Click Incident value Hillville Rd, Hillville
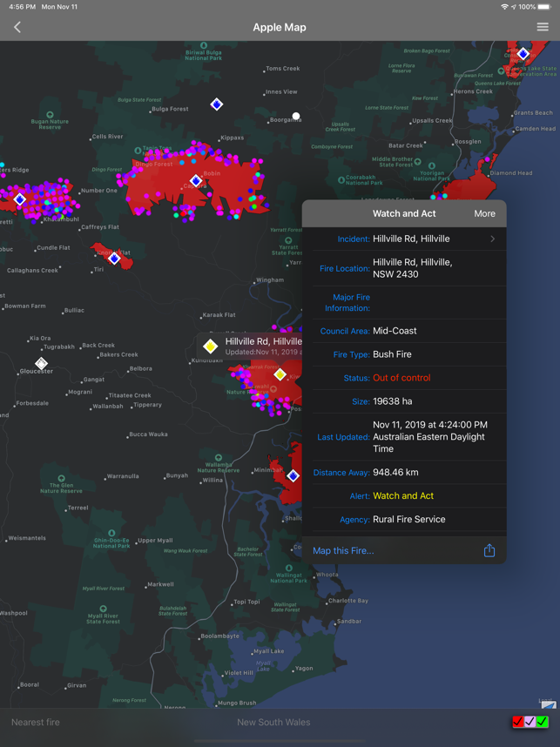 point(411,239)
